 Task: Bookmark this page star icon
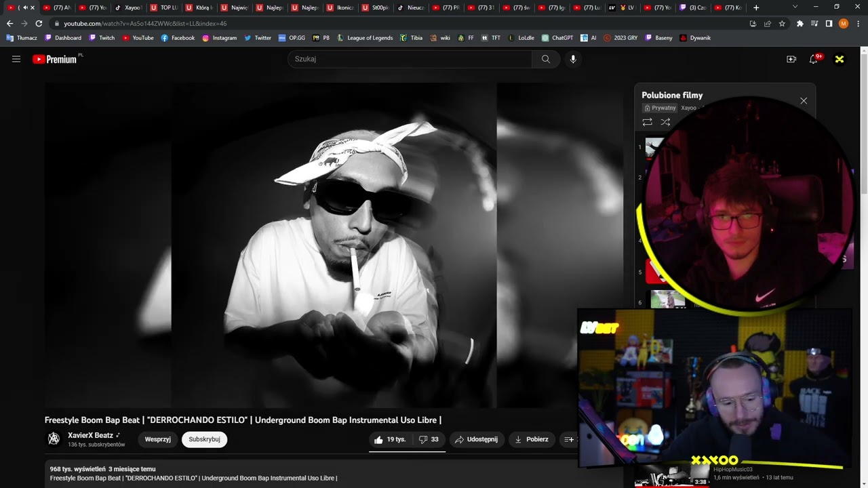(x=782, y=23)
